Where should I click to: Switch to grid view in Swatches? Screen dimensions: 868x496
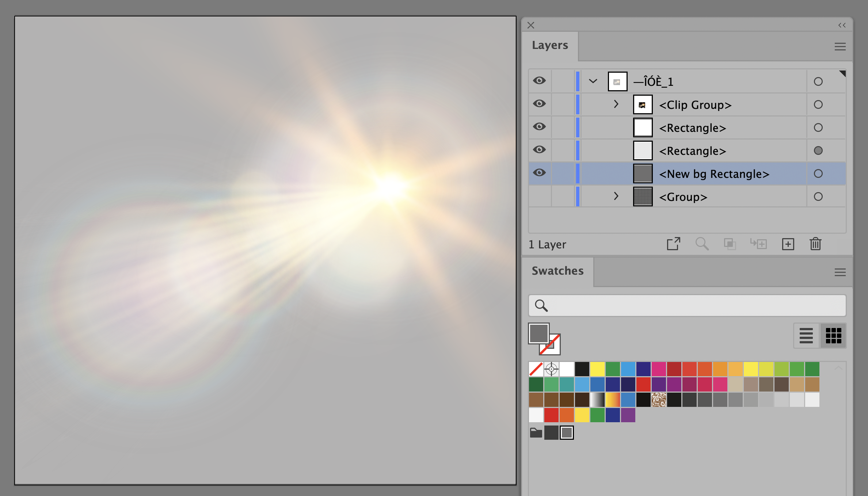pyautogui.click(x=833, y=336)
